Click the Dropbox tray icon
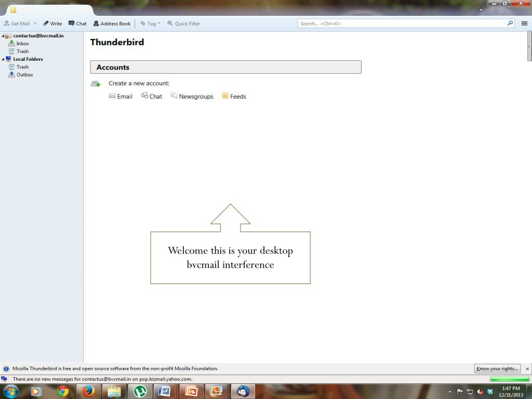 490,392
